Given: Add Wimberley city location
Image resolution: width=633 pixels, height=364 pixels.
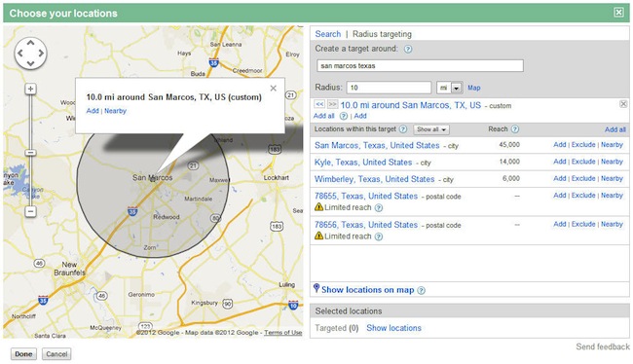Looking at the screenshot, I should click(x=560, y=178).
